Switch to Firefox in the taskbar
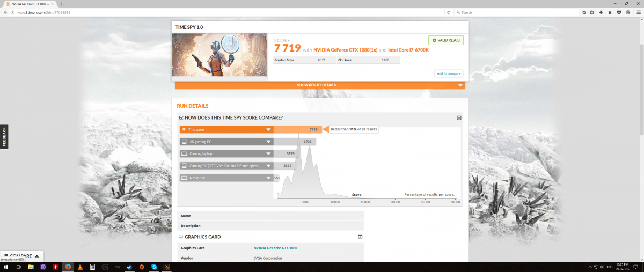This screenshot has height=272, width=644. [68, 267]
